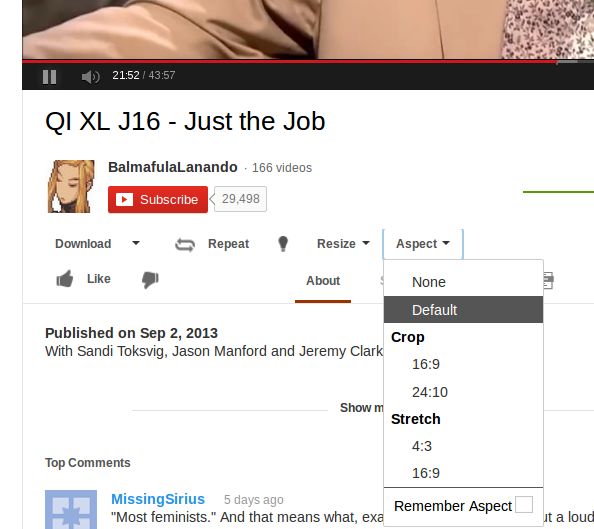This screenshot has width=594, height=529.
Task: Switch to the About tab
Action: (323, 281)
